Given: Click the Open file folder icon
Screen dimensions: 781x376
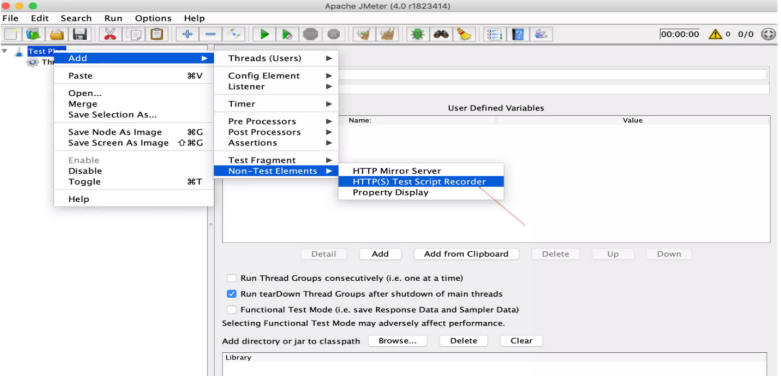Looking at the screenshot, I should [x=57, y=34].
